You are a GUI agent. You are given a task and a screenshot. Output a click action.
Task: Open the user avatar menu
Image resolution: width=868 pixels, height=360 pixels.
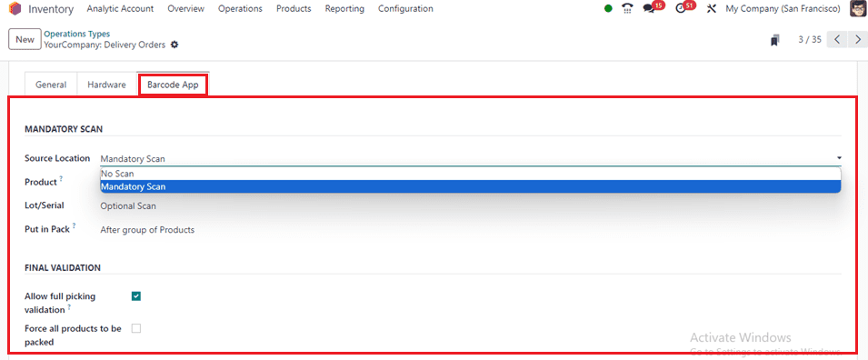857,9
